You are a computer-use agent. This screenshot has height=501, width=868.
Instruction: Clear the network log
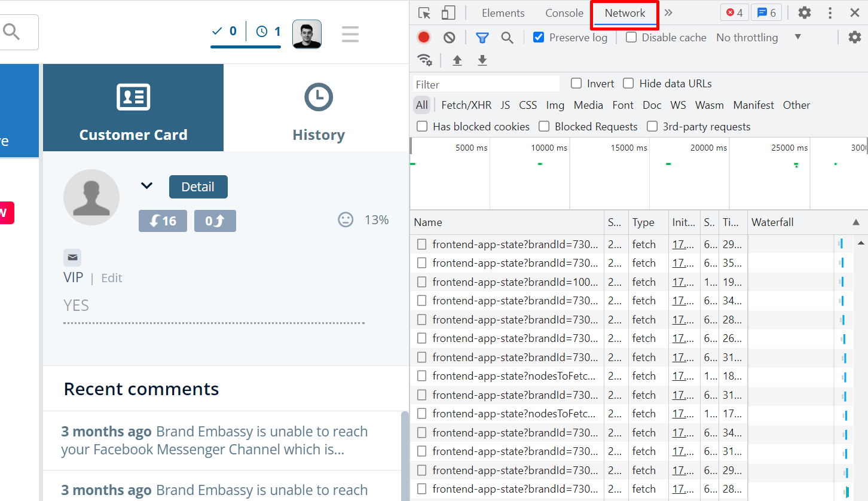[450, 38]
